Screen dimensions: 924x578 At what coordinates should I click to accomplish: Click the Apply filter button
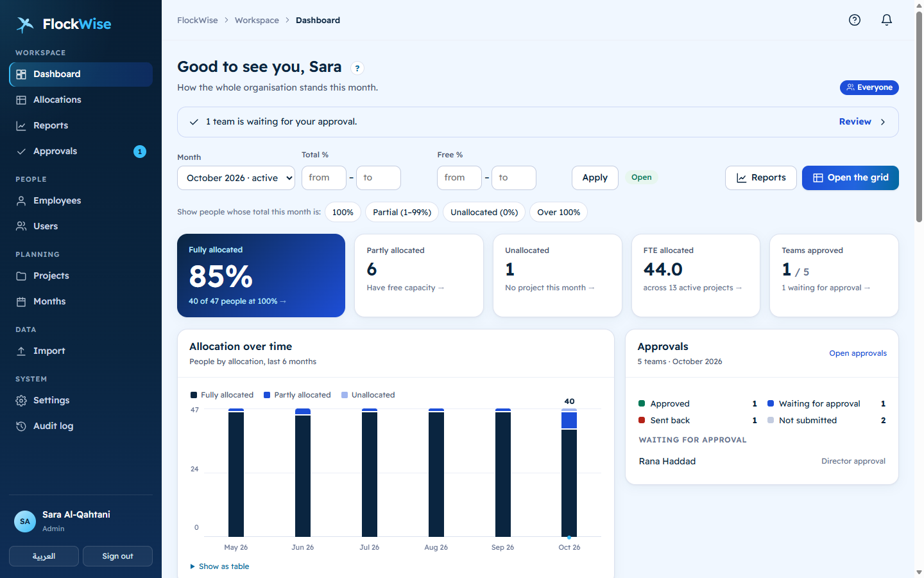(595, 178)
